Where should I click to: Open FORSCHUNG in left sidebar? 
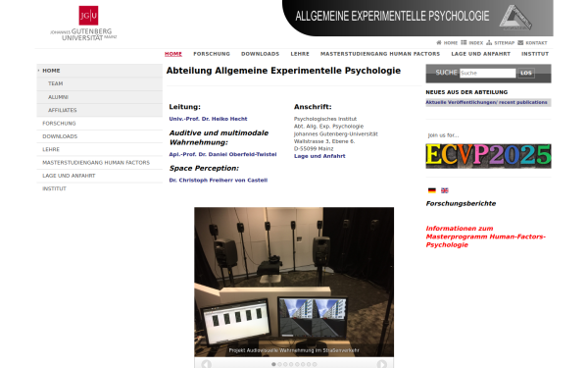(100, 124)
